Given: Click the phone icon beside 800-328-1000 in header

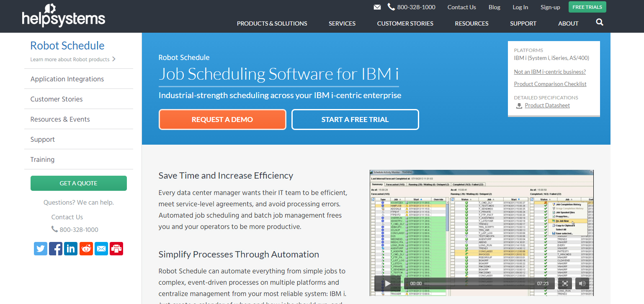Looking at the screenshot, I should [x=391, y=7].
